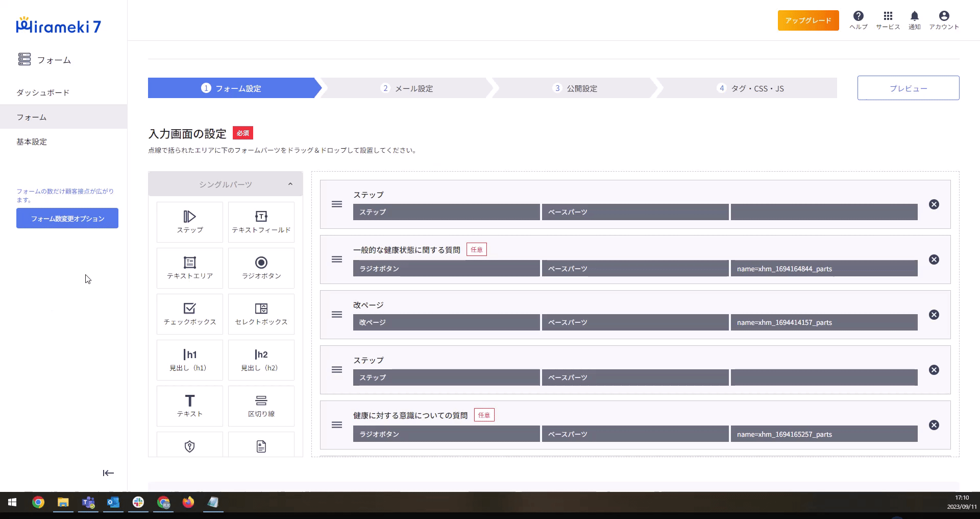This screenshot has width=980, height=519.
Task: Open フォーム item under ダッシュボード
Action: 63,117
